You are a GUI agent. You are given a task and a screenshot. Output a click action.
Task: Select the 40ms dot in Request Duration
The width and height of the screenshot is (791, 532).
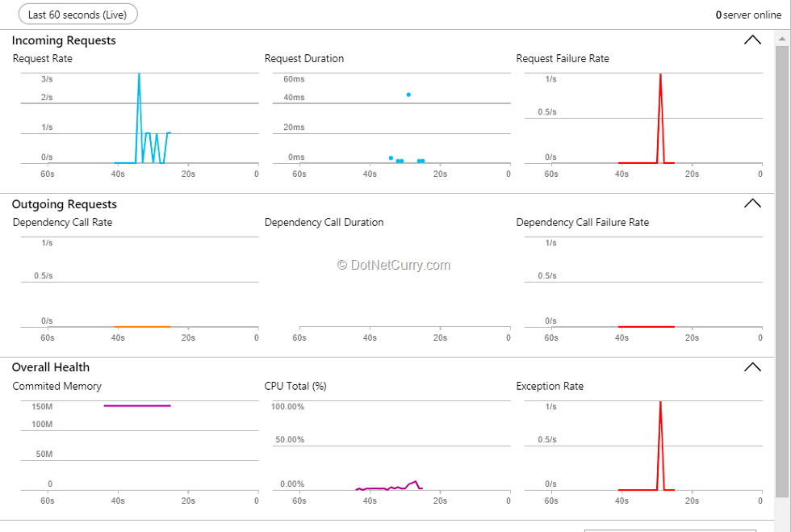pos(408,94)
